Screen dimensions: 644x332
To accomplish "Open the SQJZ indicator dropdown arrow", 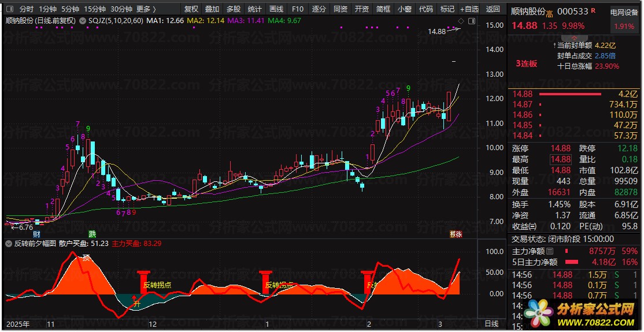I will (83, 21).
